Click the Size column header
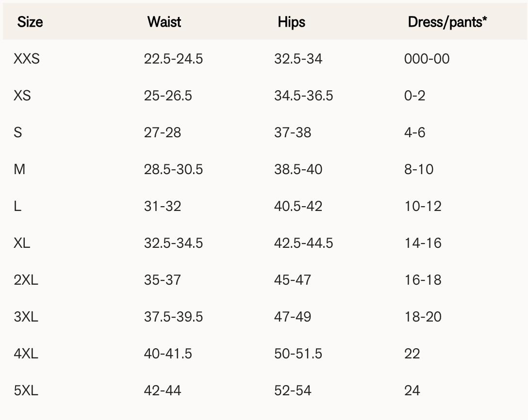Viewport: 528px width, 420px height. 30,22
